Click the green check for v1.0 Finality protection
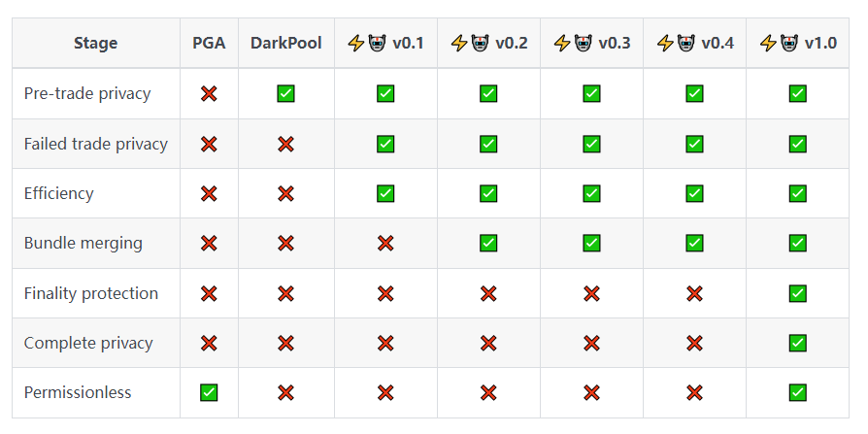The image size is (868, 434). 797,293
